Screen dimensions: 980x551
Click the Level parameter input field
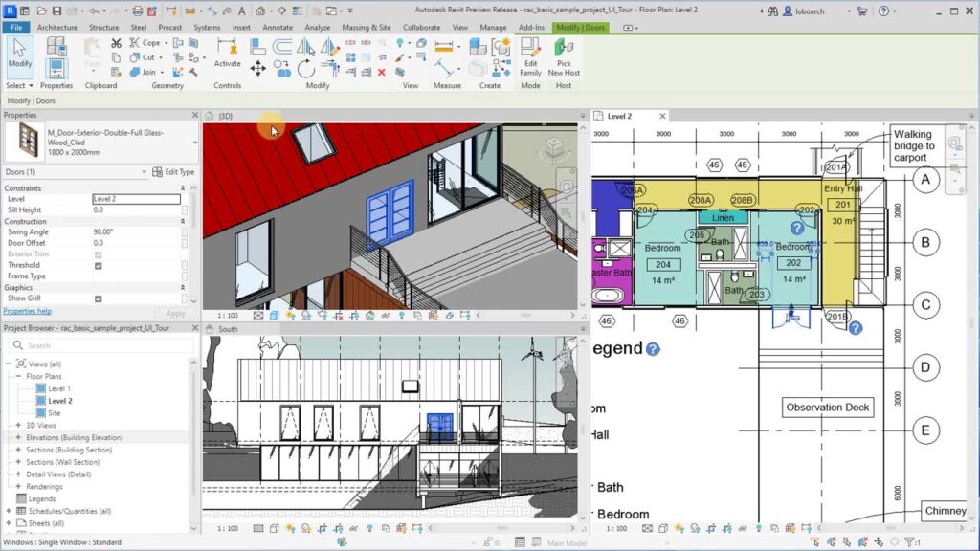(135, 199)
